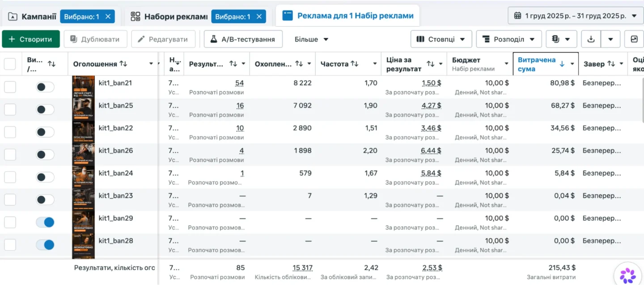The height and width of the screenshot is (285, 644).
Task: Open the kit1_ban26 ad thumbnail
Action: [84, 155]
